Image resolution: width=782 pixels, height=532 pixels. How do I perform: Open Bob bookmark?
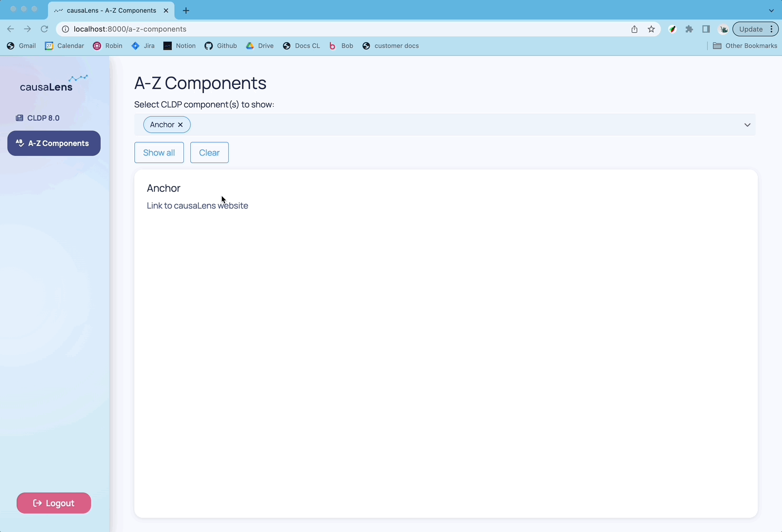(341, 46)
